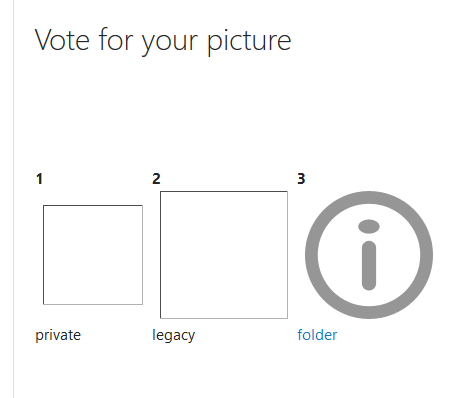Click the gray info icon above folder
The image size is (464, 398).
(x=369, y=255)
